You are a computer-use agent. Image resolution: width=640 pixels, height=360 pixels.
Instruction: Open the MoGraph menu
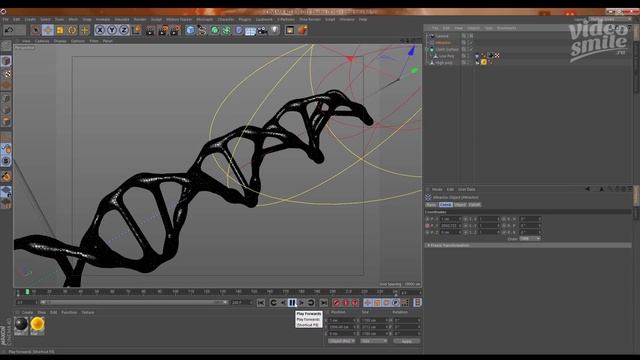pyautogui.click(x=204, y=19)
